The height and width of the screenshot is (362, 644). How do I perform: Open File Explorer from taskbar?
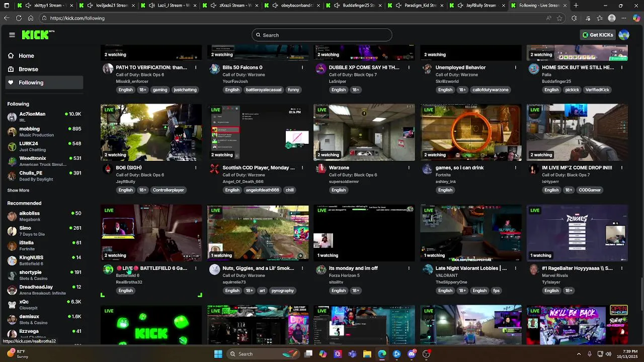coord(367,354)
